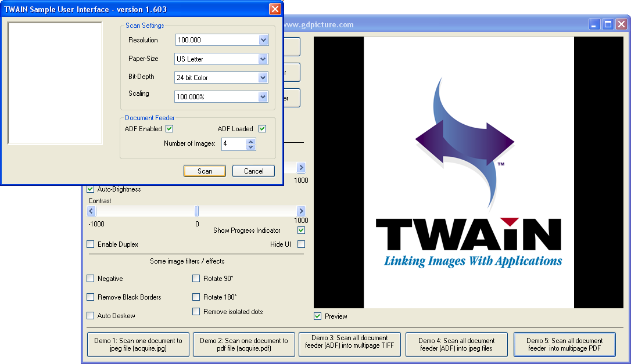631x364 pixels.
Task: Close the gdpicture demo window
Action: click(621, 24)
